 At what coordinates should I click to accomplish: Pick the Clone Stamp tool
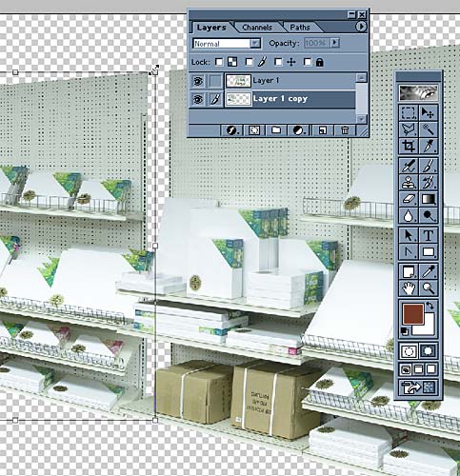pos(409,183)
